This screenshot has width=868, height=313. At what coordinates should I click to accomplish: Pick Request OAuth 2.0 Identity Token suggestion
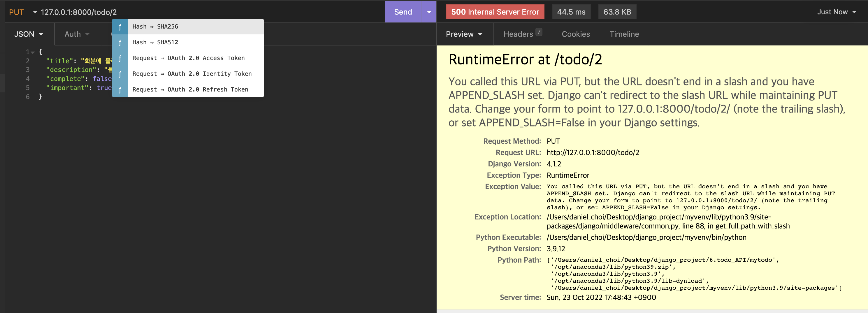pyautogui.click(x=188, y=74)
